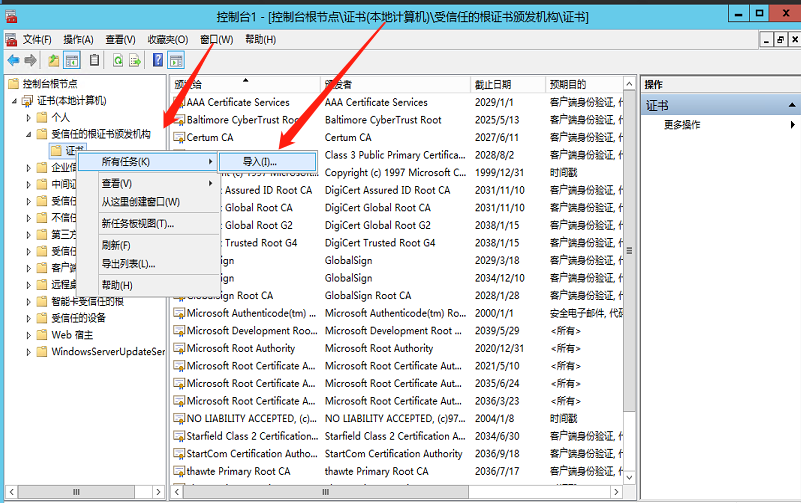
Task: Expand the 个人 folder in the tree
Action: (29, 117)
